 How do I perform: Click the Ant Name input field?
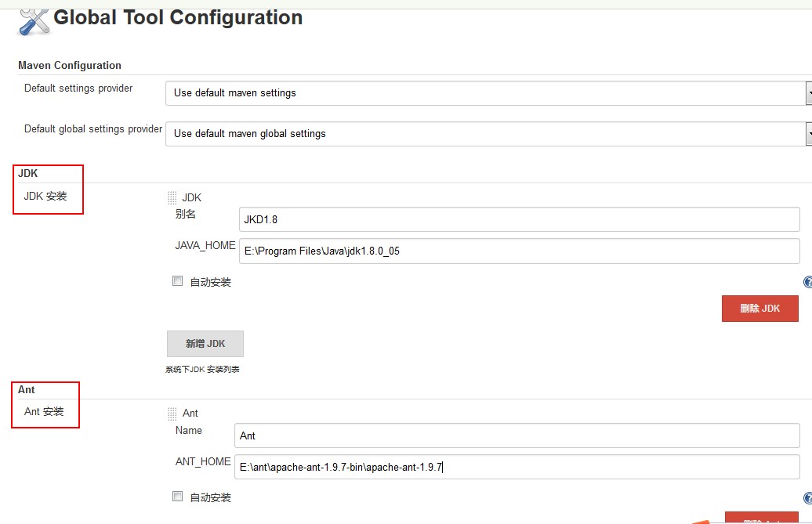coord(517,435)
